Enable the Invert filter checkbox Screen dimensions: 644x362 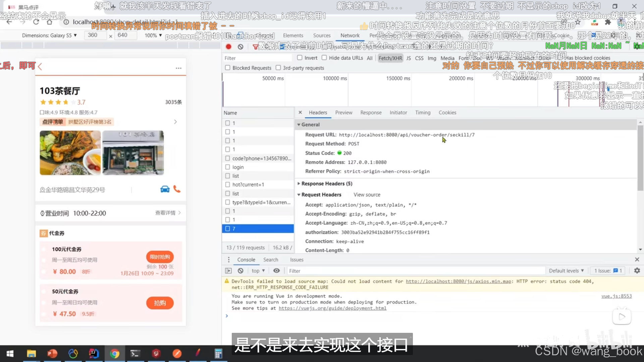click(x=300, y=58)
